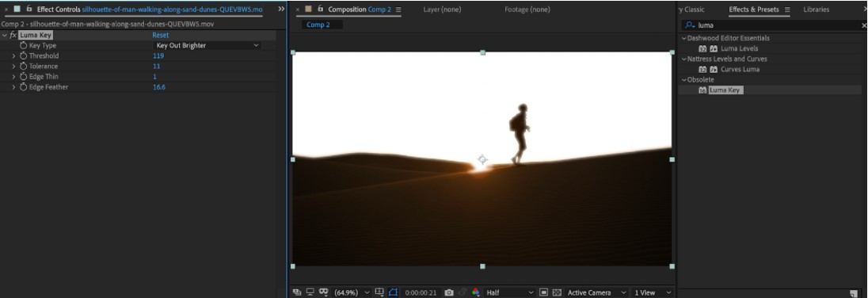Screen dimensions: 868x298
Task: Collapse the Nattress Levels and Curves category
Action: pyautogui.click(x=683, y=59)
